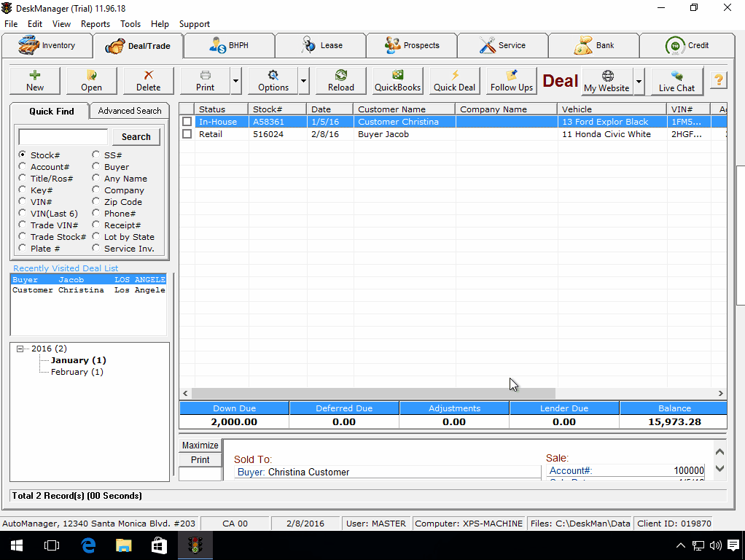
Task: Open the Support menu
Action: tap(195, 24)
